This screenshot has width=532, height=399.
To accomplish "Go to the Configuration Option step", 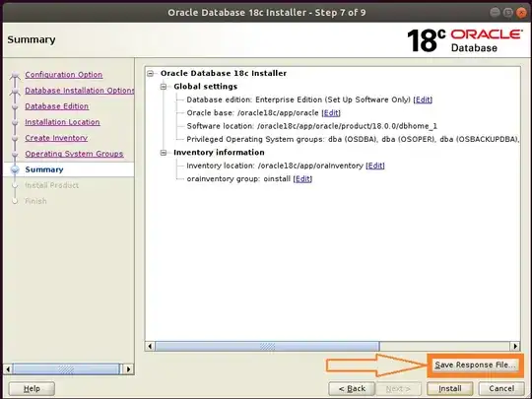I will pyautogui.click(x=63, y=75).
